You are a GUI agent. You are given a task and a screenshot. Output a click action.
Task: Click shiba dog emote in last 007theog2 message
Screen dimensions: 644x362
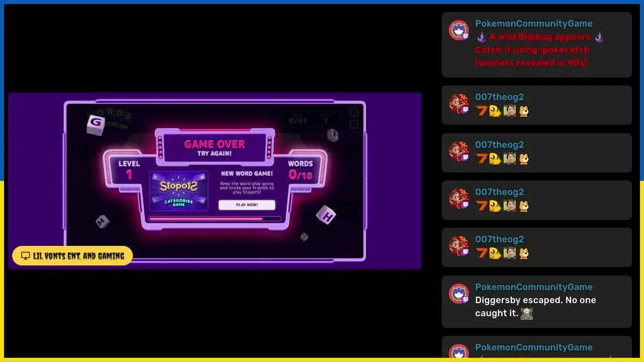coord(524,253)
